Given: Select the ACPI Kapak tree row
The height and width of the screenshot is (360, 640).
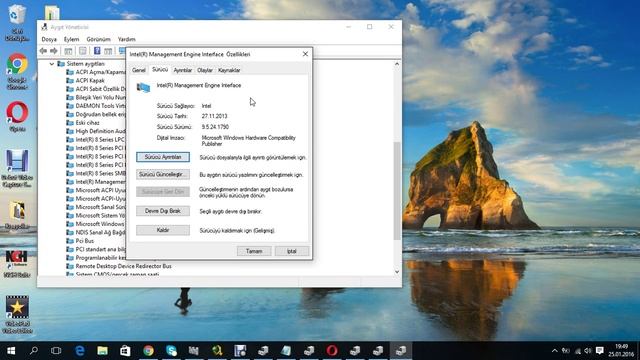Looking at the screenshot, I should (x=90, y=80).
